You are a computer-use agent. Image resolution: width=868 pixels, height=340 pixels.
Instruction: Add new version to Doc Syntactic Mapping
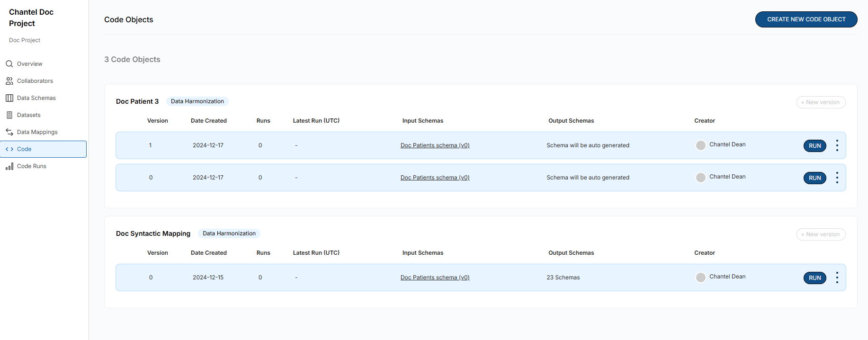[x=820, y=234]
